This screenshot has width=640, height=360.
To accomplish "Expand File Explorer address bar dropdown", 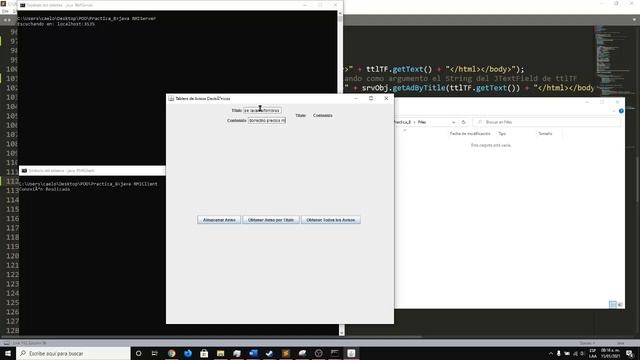I will tap(453, 122).
